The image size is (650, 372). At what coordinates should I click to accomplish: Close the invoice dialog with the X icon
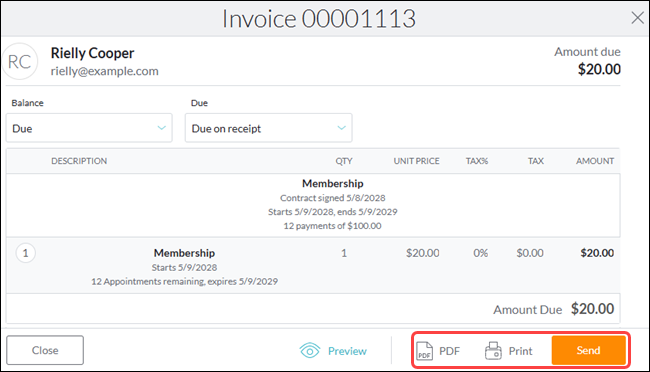[x=637, y=18]
